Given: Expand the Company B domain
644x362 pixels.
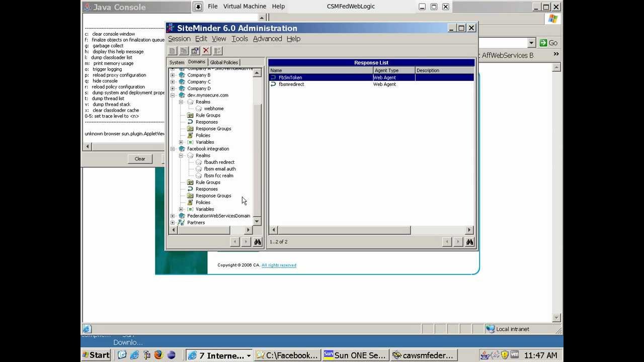Looking at the screenshot, I should coord(173,75).
